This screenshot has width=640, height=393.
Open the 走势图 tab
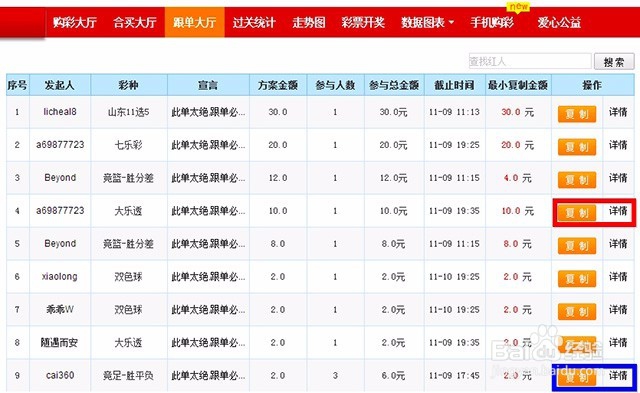(309, 22)
